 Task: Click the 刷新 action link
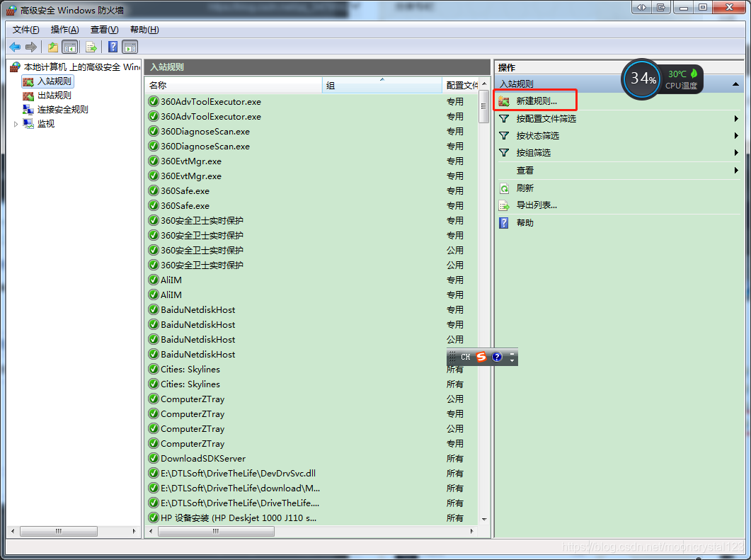(525, 188)
